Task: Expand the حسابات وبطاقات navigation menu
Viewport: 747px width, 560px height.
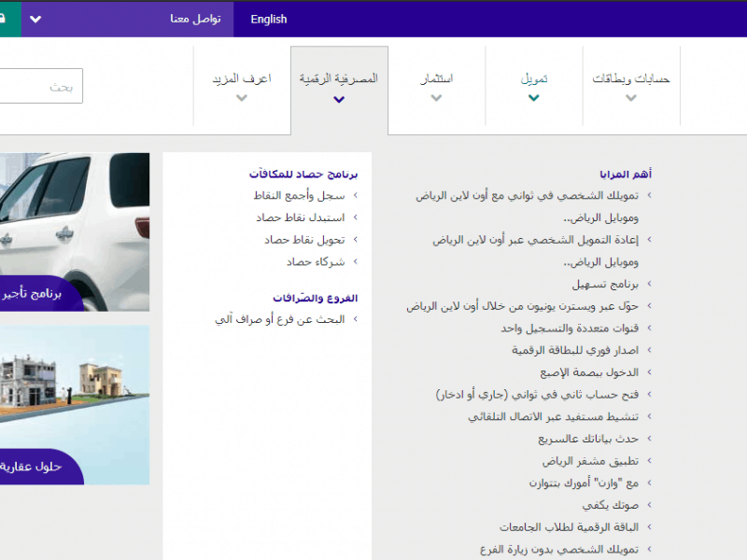Action: (631, 86)
